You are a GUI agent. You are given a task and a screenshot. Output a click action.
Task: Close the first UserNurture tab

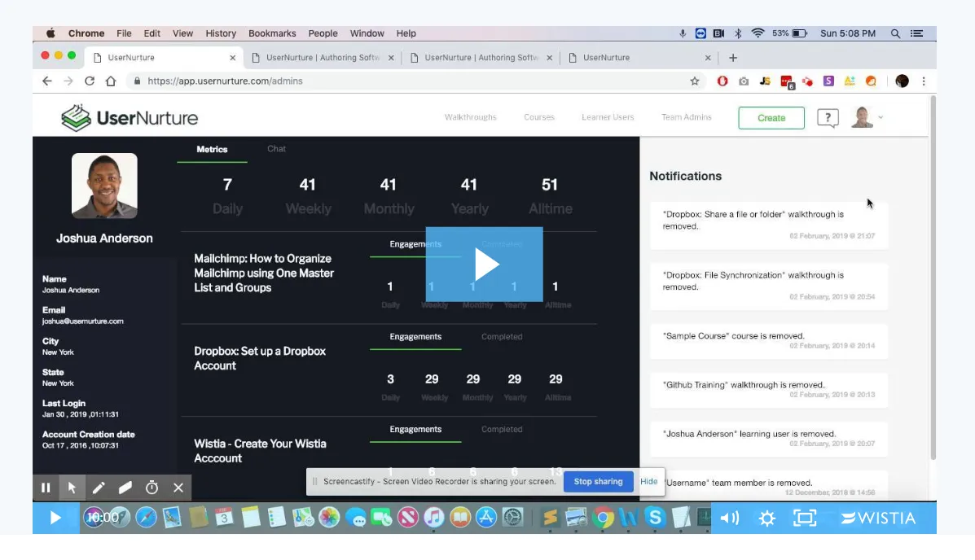pos(233,58)
